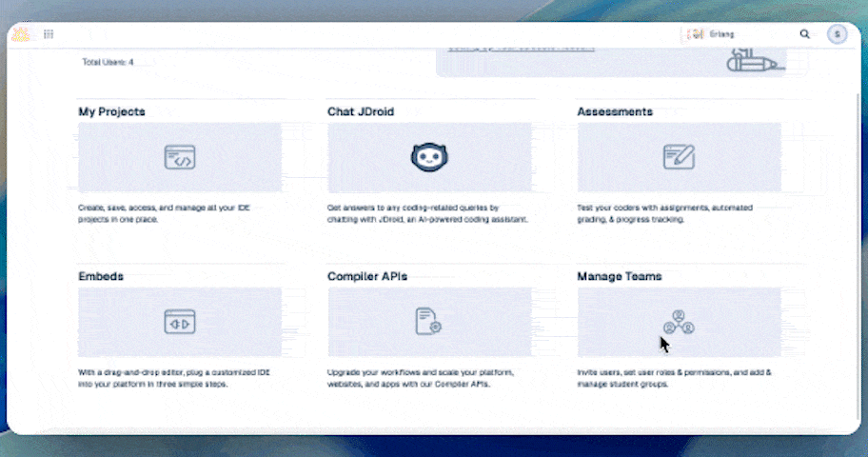Click the Compiler APIs heading
This screenshot has height=457, width=868.
point(367,276)
